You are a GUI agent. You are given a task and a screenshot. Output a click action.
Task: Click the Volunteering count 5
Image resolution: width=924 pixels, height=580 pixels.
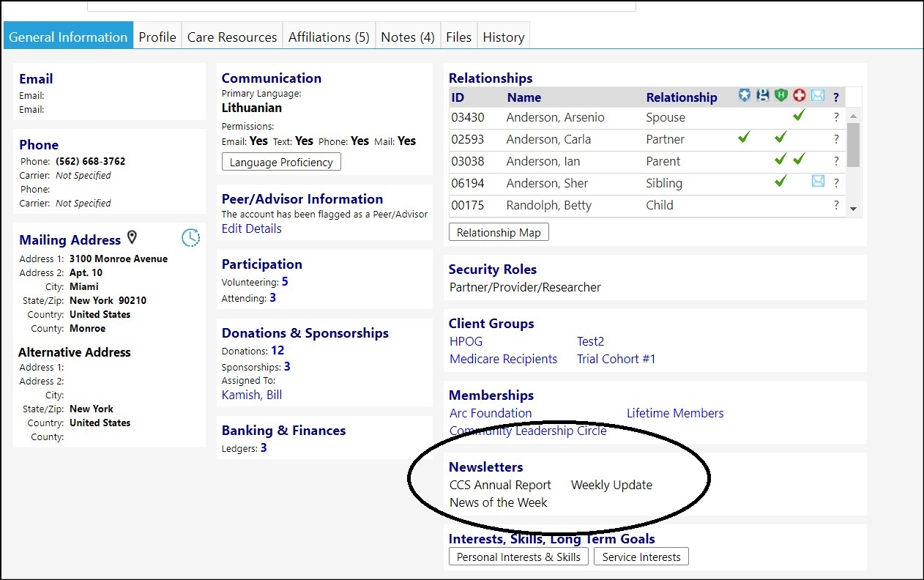coord(285,281)
